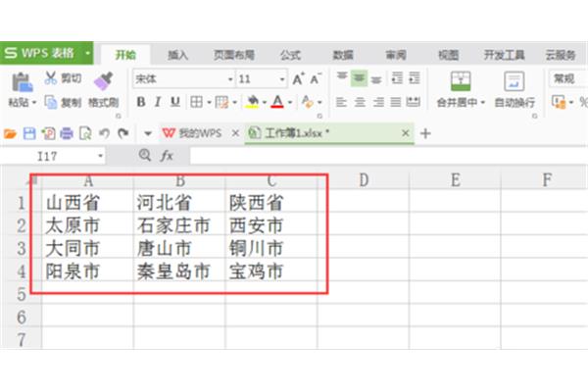
Task: Click the Cut scissors icon
Action: pyautogui.click(x=51, y=78)
